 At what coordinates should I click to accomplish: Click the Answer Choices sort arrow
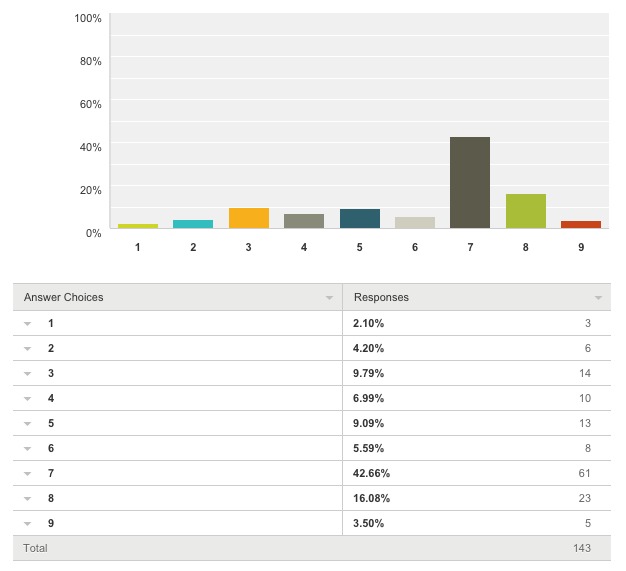329,298
